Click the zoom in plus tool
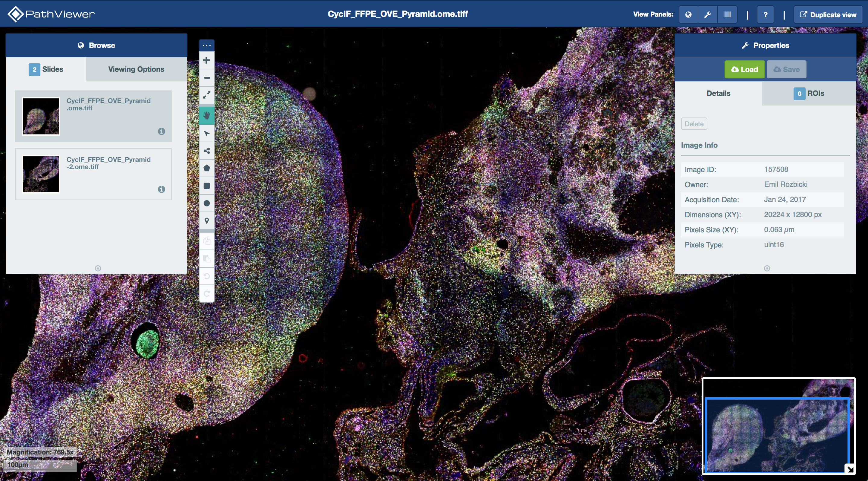Viewport: 868px width, 481px height. [x=206, y=60]
